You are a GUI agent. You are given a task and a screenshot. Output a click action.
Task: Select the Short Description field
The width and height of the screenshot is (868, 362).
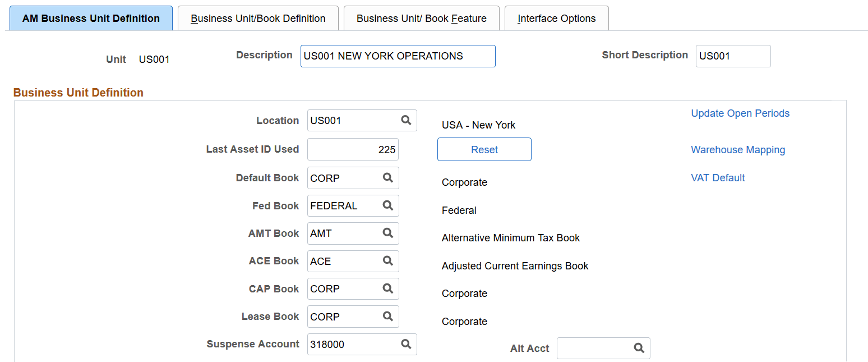pos(733,56)
